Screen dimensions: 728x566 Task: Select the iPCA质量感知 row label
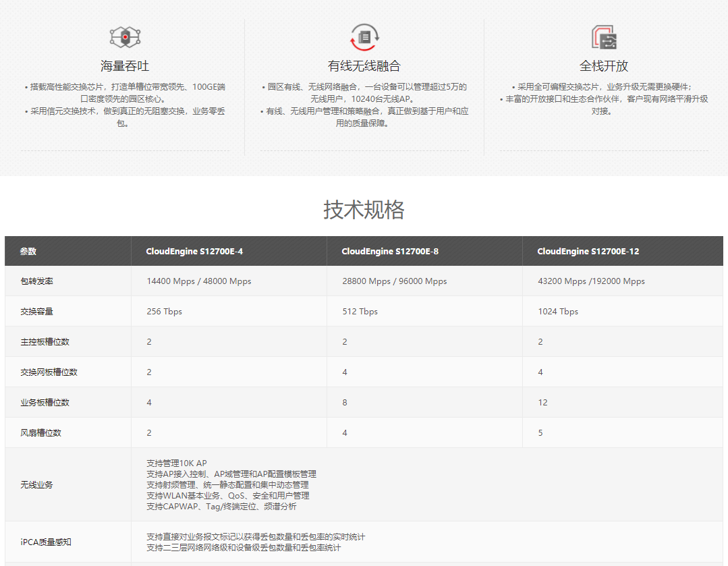pyautogui.click(x=45, y=542)
